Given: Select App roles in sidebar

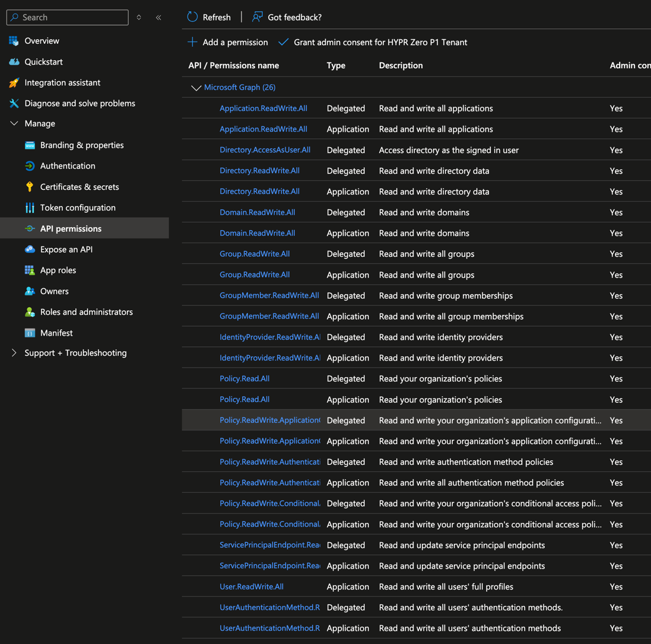Looking at the screenshot, I should (x=58, y=270).
